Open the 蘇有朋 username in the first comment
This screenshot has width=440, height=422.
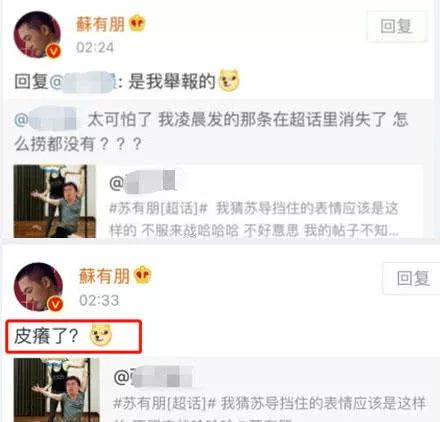[100, 24]
